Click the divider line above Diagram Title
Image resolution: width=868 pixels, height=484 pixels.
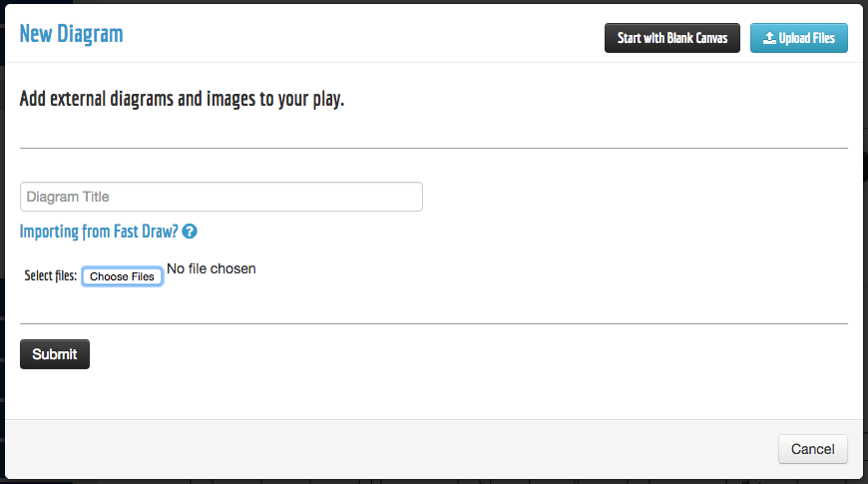pos(434,148)
